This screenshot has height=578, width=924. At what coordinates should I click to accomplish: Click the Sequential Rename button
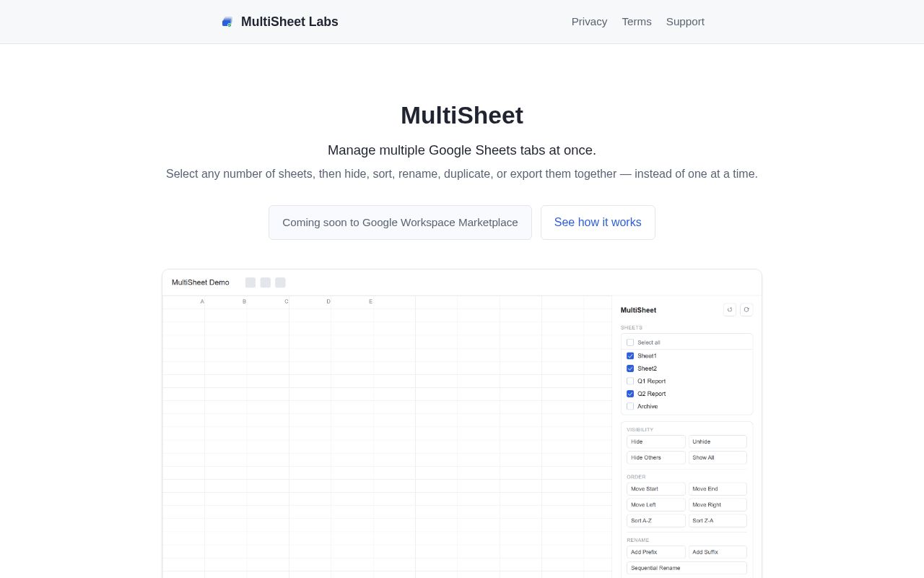click(x=687, y=568)
